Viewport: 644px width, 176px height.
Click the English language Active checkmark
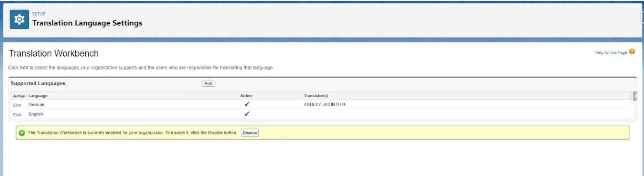point(247,114)
